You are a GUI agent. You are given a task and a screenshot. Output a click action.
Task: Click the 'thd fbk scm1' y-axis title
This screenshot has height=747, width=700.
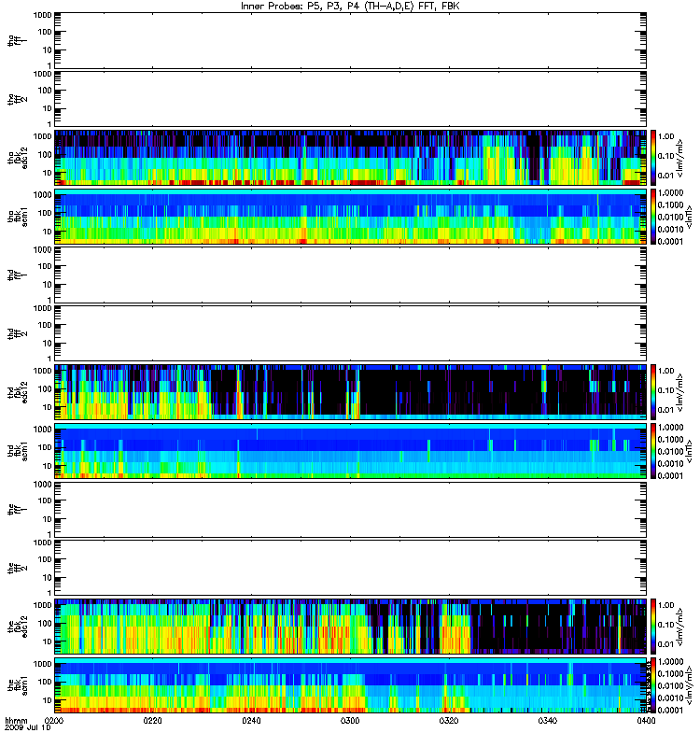point(18,451)
